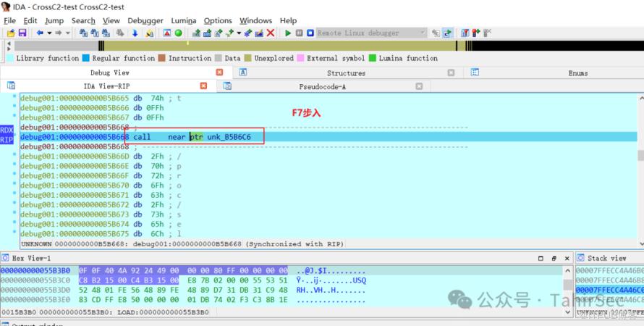Open the jump-forward history dropdown arrow
The height and width of the screenshot is (326, 644).
(x=68, y=33)
